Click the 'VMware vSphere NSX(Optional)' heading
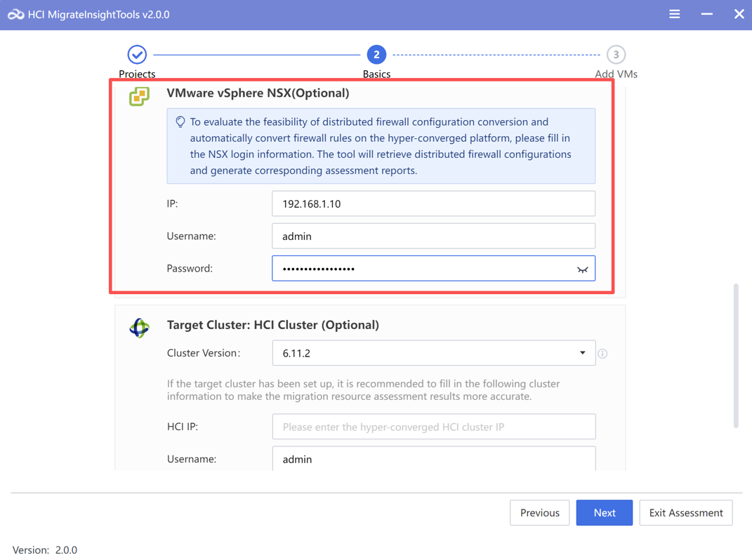 [x=258, y=93]
